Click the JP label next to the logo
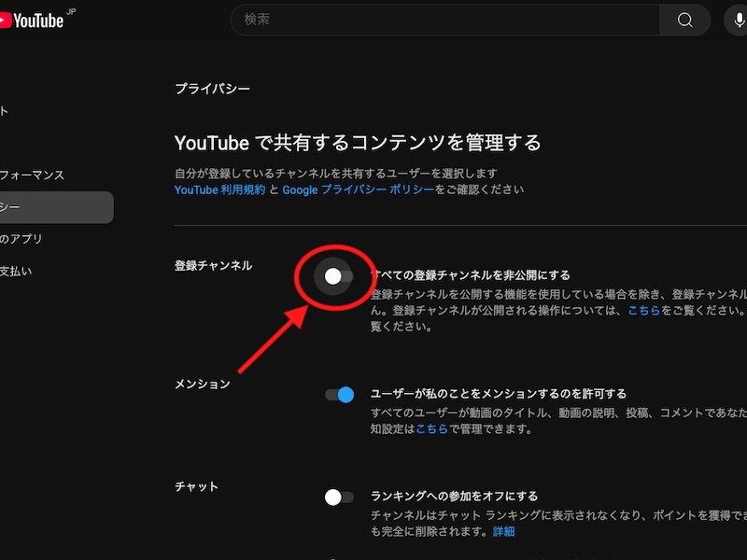 click(69, 12)
